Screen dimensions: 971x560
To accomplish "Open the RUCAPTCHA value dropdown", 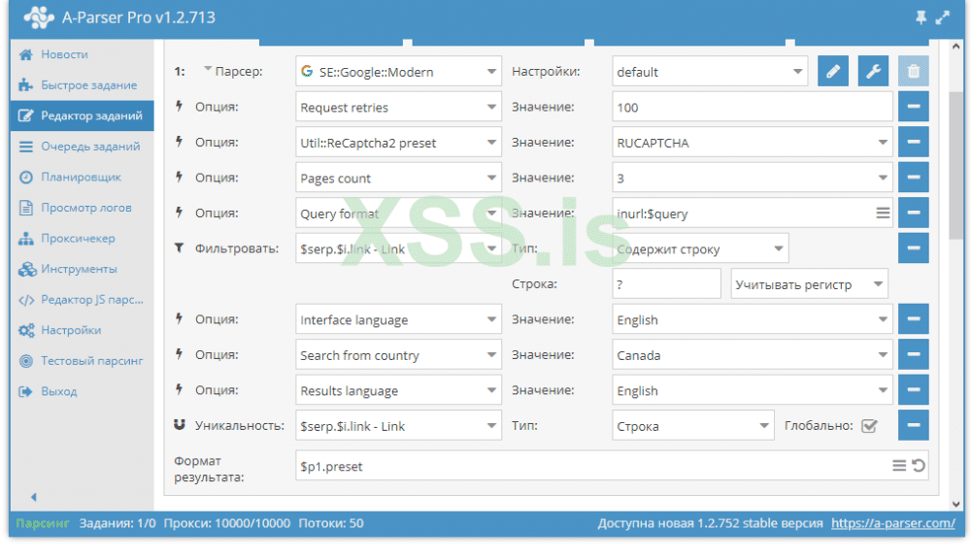I will point(753,142).
